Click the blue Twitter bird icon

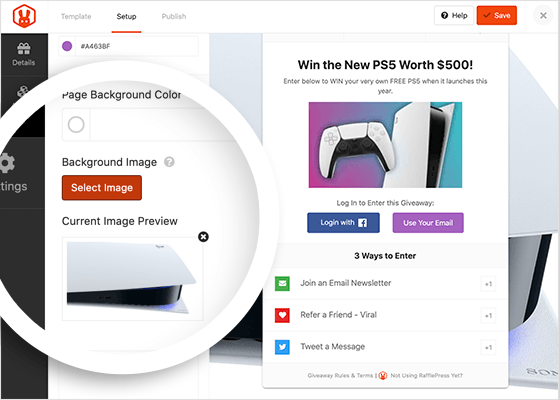coord(282,347)
